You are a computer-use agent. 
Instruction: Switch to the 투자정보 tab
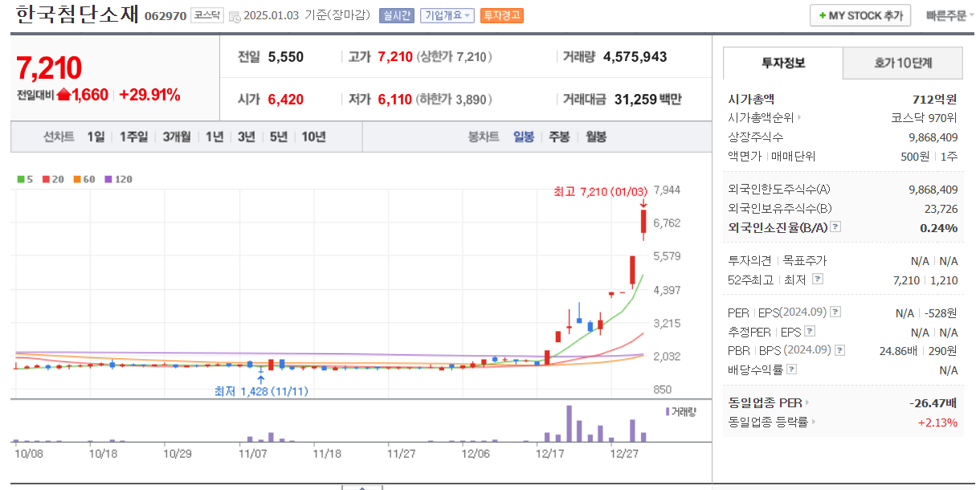pyautogui.click(x=783, y=63)
